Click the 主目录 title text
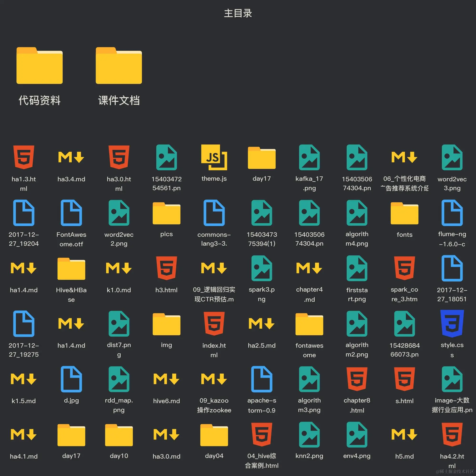The height and width of the screenshot is (476, 476). [238, 13]
